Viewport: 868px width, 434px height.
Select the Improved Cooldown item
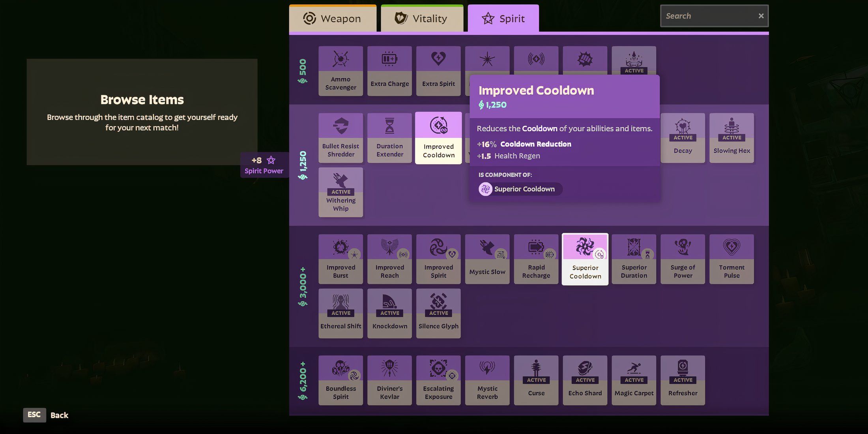[x=438, y=138]
